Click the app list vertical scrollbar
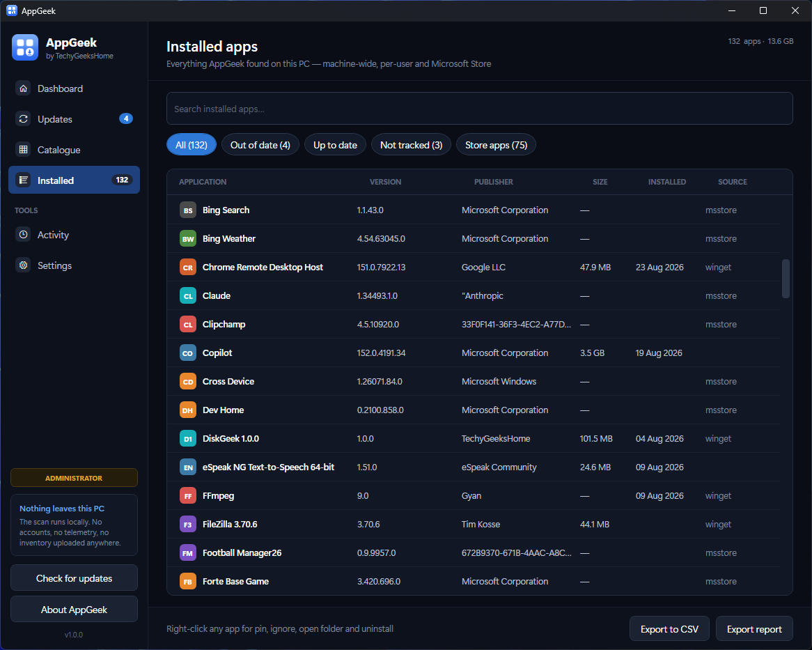The height and width of the screenshot is (650, 812). [x=786, y=279]
